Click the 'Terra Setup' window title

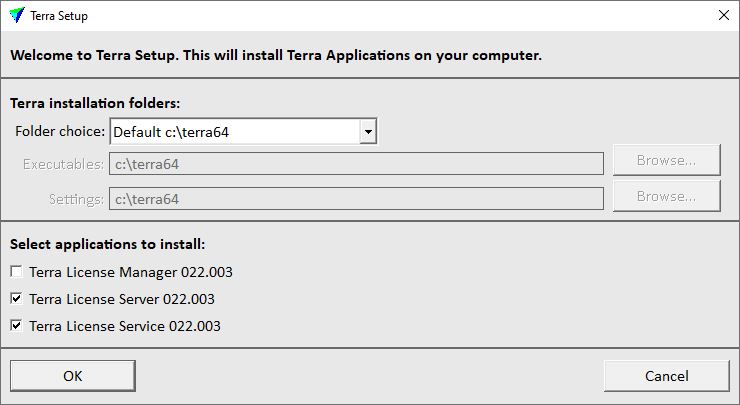click(59, 16)
